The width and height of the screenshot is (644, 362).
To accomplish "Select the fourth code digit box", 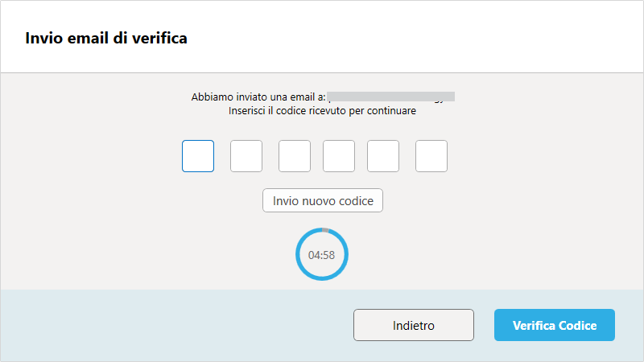I will (x=339, y=156).
